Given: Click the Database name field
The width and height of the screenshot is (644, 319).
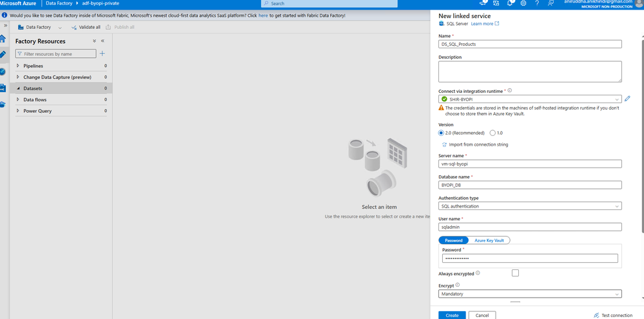Looking at the screenshot, I should click(x=530, y=185).
